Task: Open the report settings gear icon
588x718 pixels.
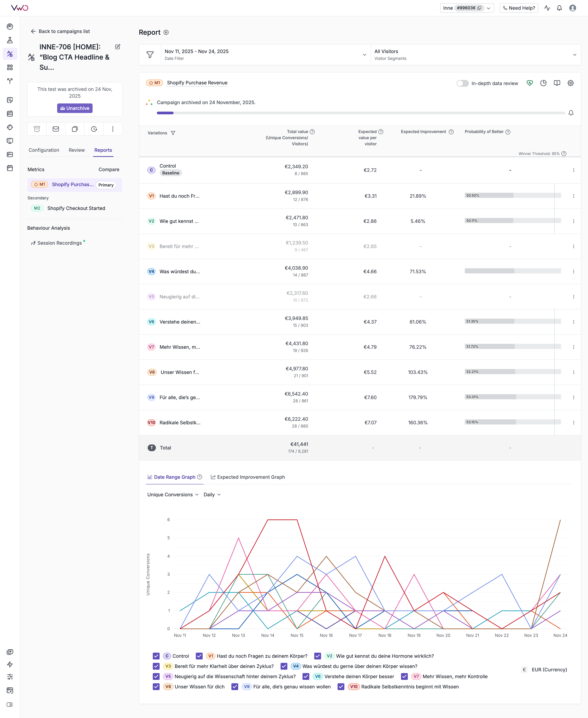Action: tap(570, 83)
